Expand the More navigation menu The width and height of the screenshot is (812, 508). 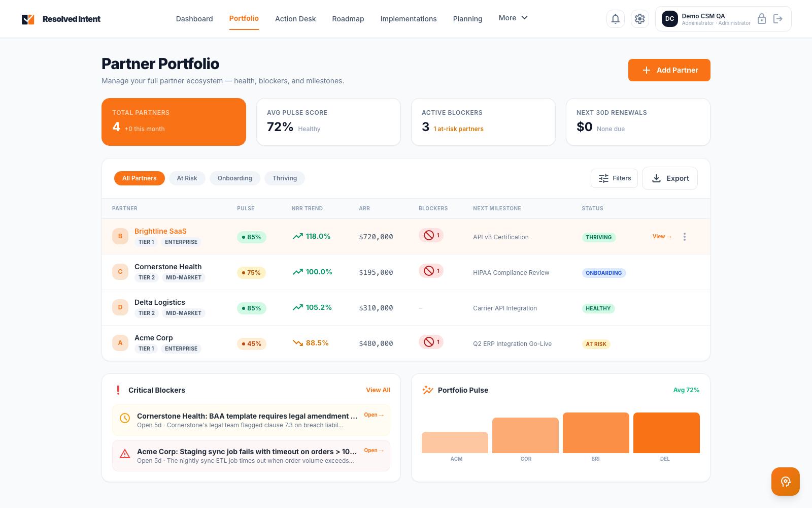pyautogui.click(x=513, y=18)
